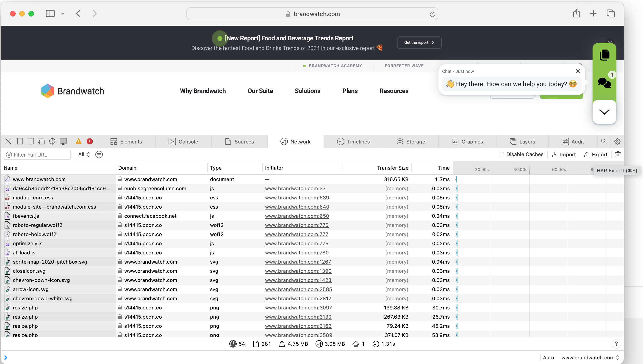Select the module-core.css request row

click(312, 198)
